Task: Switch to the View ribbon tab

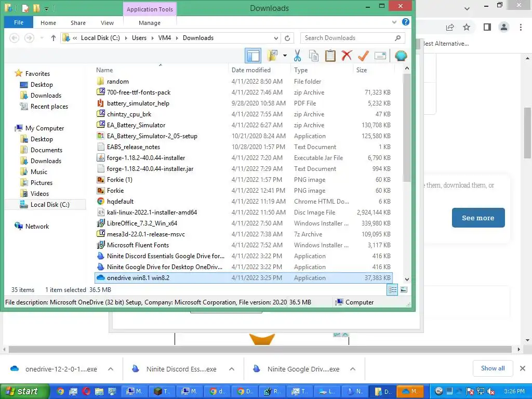Action: (107, 23)
